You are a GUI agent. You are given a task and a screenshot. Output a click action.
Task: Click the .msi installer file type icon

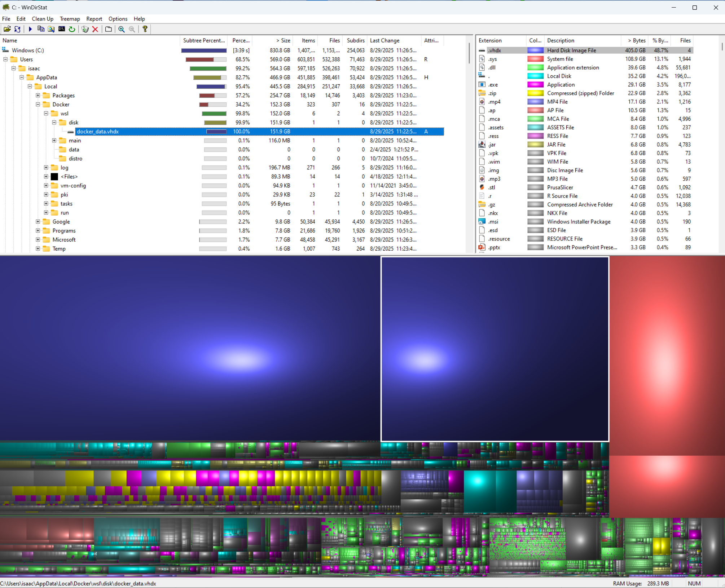pyautogui.click(x=482, y=222)
